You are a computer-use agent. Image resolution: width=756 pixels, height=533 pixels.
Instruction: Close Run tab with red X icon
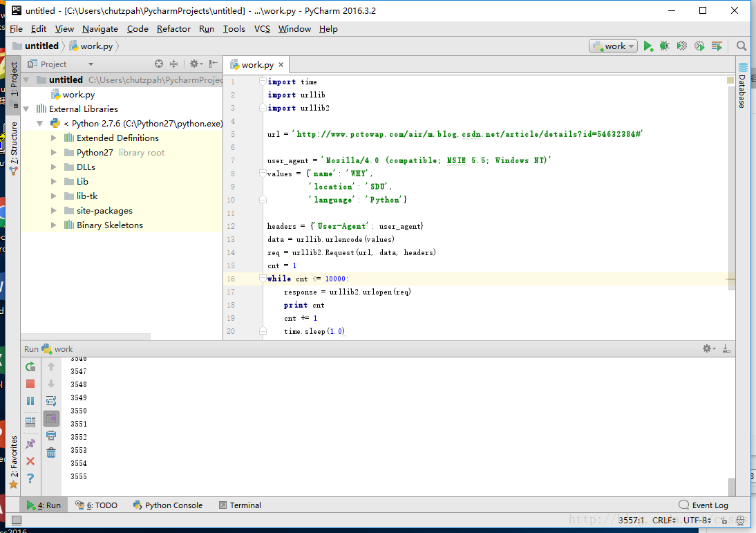coord(30,461)
